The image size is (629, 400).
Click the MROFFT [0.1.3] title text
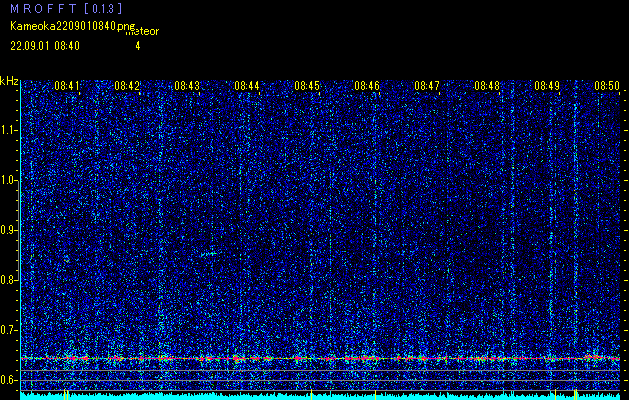tap(66, 9)
